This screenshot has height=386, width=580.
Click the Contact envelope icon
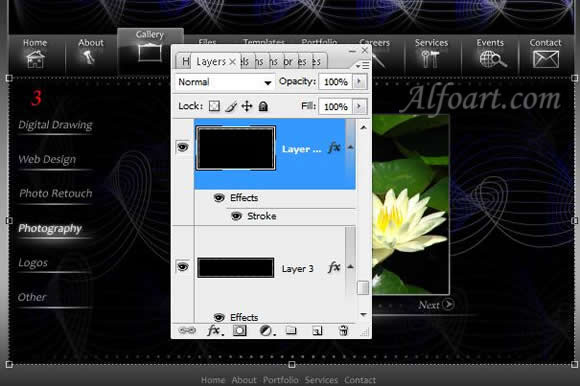(x=546, y=59)
